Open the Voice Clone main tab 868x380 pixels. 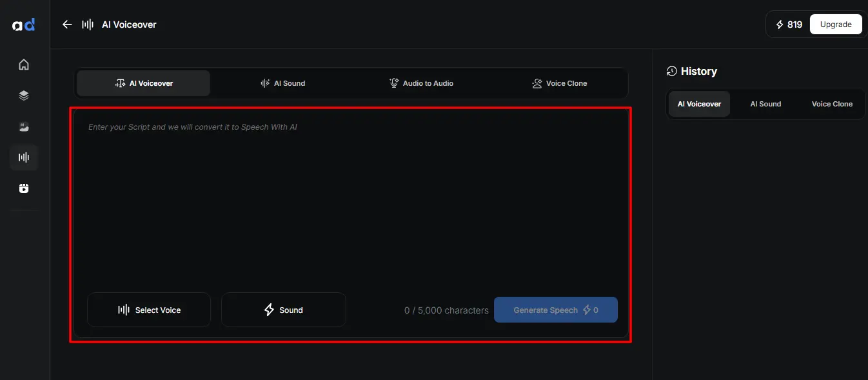(559, 83)
